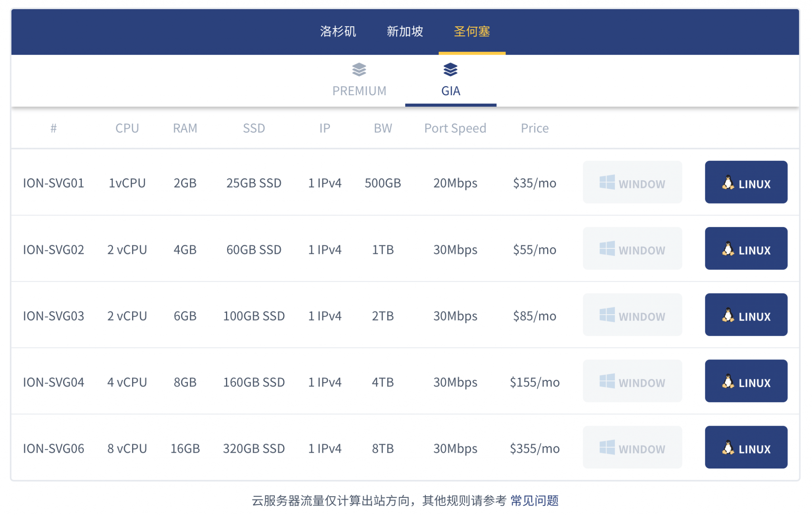Image resolution: width=812 pixels, height=515 pixels.
Task: Select the 圣何塞 location tab
Action: [472, 31]
